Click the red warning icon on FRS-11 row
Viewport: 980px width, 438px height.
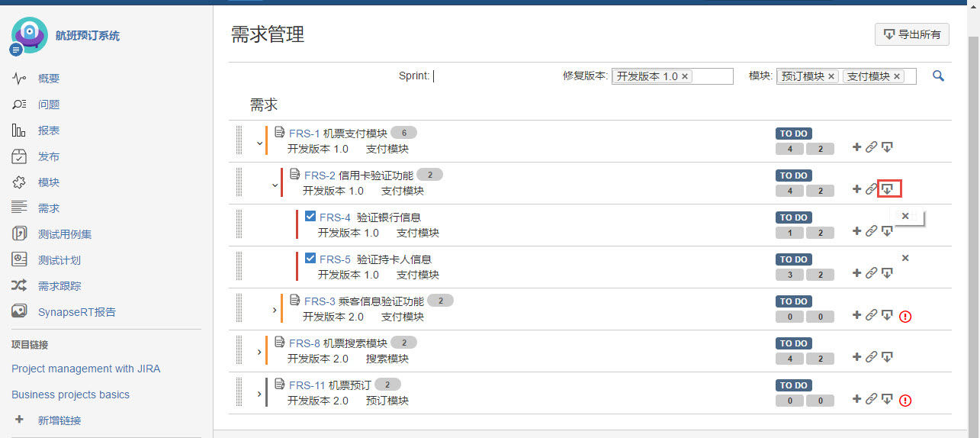pos(905,400)
